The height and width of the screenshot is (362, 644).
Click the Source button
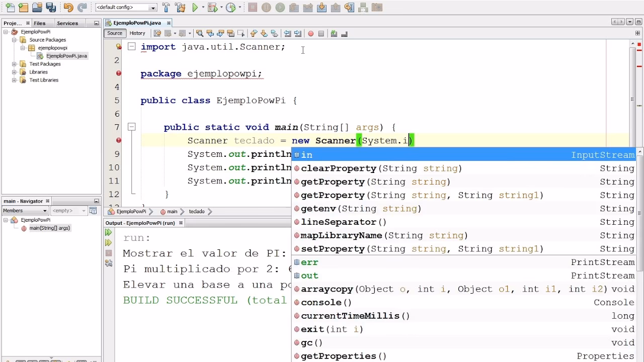114,33
